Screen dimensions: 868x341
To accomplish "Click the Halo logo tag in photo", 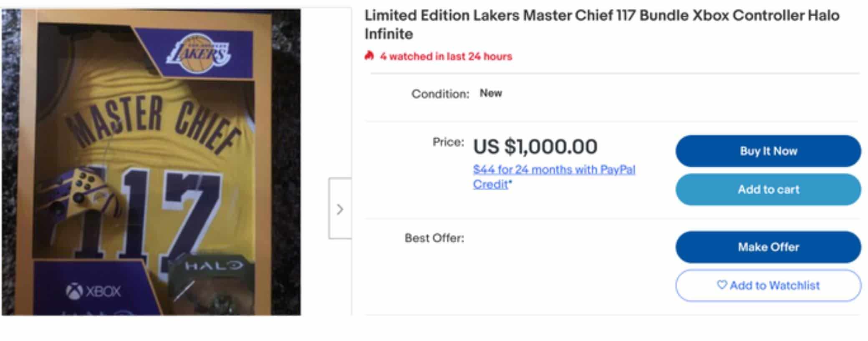I will coord(214,265).
